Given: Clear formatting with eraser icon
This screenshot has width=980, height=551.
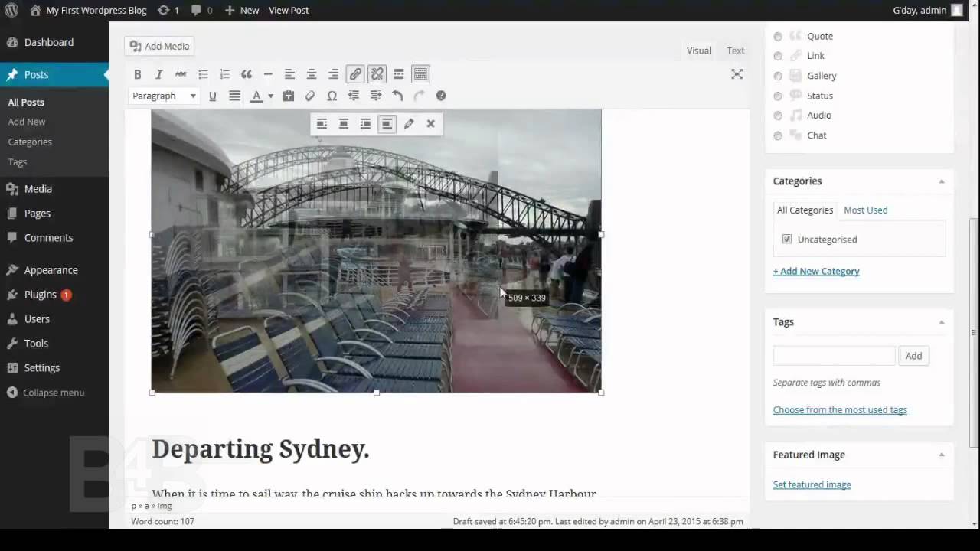Looking at the screenshot, I should [x=310, y=96].
